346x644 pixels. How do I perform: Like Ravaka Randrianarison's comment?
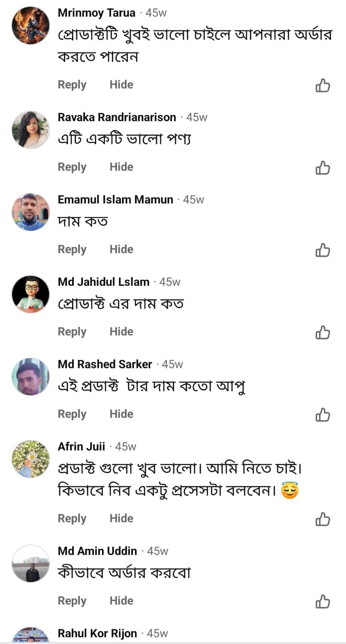(x=323, y=168)
